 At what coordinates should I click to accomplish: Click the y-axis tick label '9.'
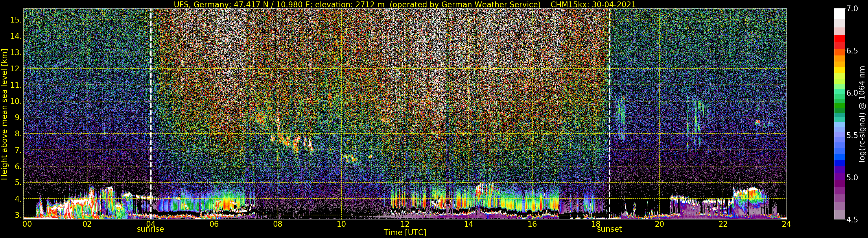[18, 118]
